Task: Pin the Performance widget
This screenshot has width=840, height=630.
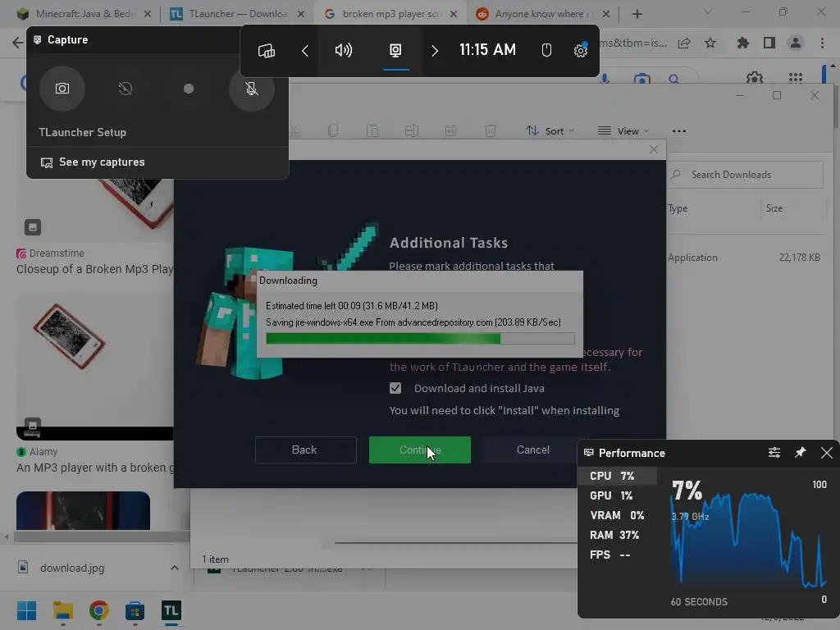Action: tap(801, 453)
